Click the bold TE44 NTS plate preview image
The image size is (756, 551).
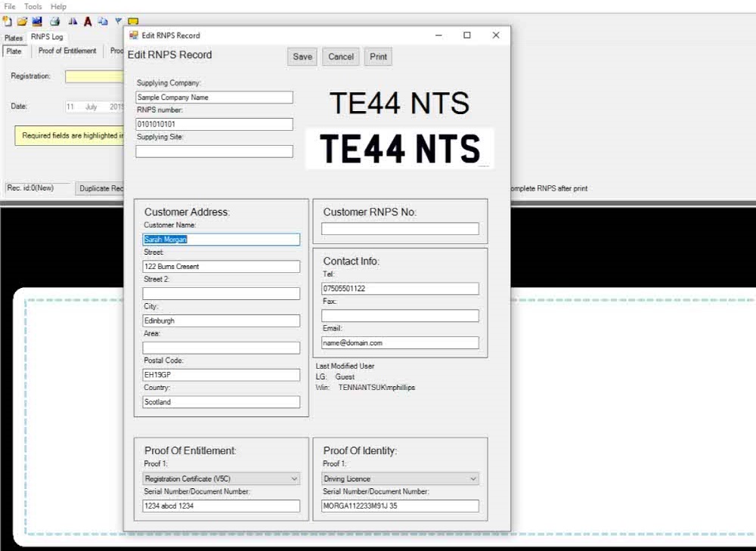[x=400, y=148]
